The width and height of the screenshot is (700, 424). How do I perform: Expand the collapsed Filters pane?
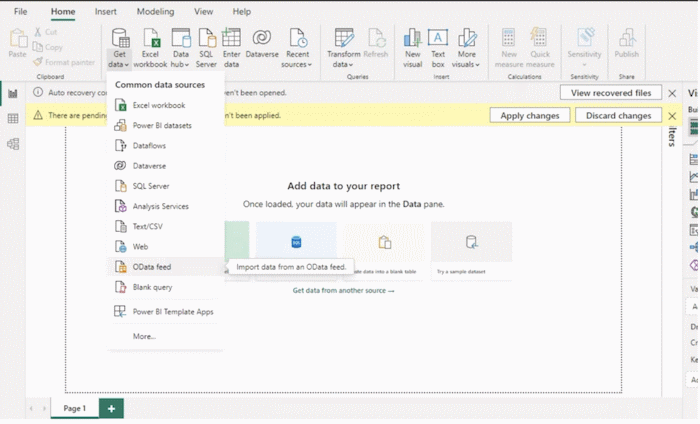pos(672,136)
